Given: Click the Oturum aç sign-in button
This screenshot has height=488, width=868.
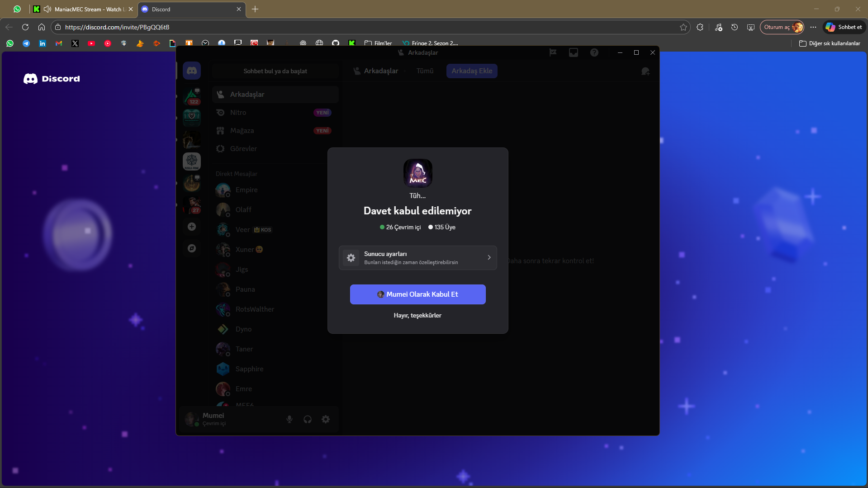Looking at the screenshot, I should point(782,27).
